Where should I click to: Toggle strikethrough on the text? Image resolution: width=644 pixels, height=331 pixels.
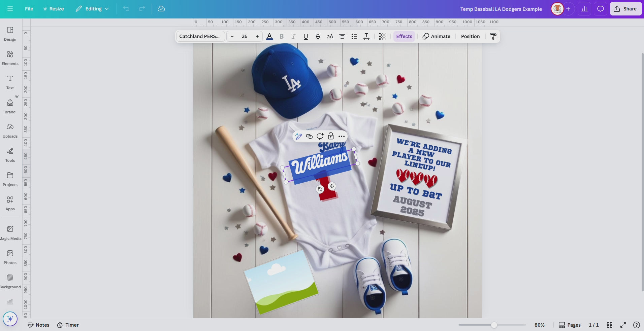tap(318, 36)
